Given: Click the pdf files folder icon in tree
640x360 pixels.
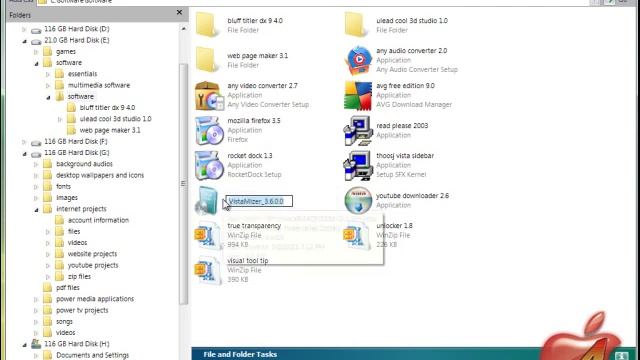Looking at the screenshot, I should (48, 288).
